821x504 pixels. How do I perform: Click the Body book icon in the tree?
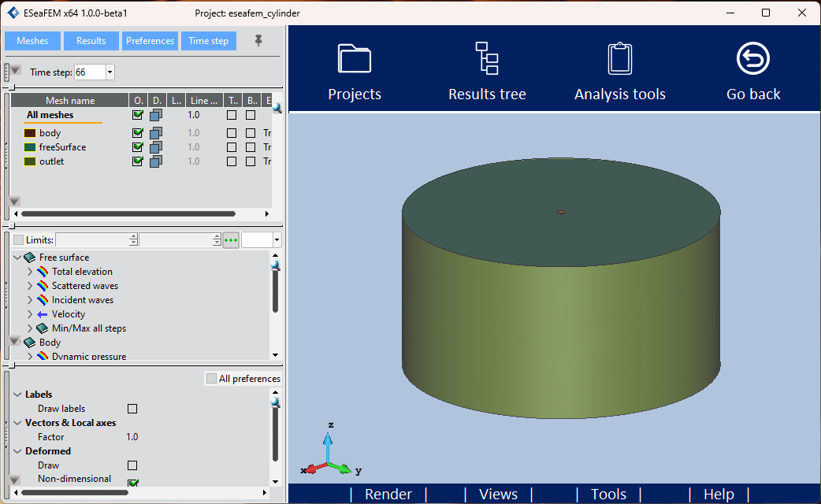(x=30, y=343)
